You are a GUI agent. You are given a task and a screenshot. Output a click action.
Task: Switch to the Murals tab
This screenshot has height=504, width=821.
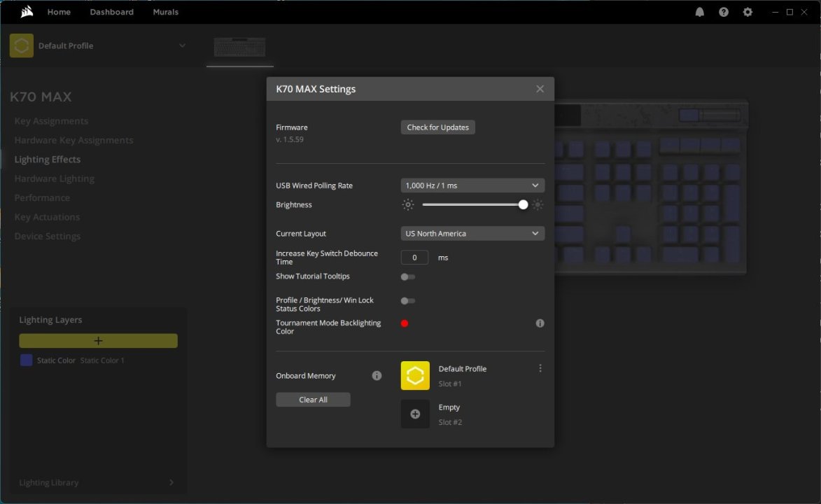pos(166,12)
